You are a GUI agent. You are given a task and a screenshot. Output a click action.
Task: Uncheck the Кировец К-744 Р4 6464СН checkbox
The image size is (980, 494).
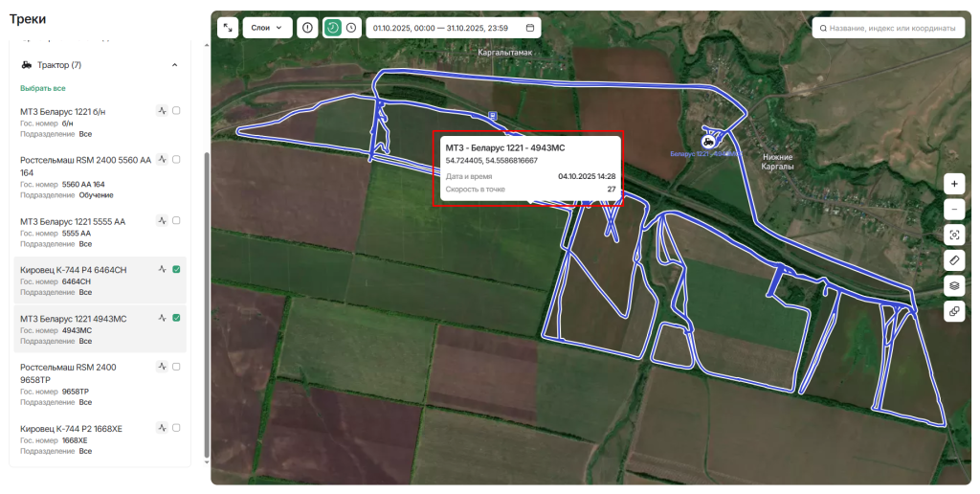point(176,270)
